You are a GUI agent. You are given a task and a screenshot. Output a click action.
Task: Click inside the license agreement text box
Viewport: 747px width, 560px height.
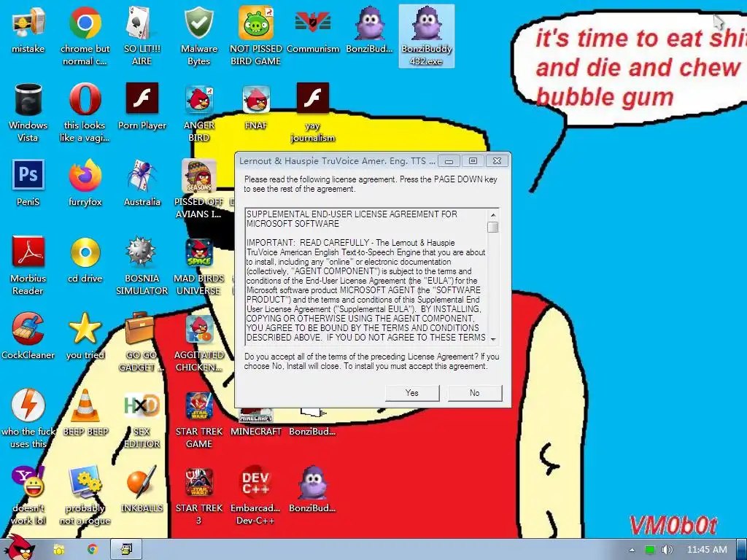click(366, 276)
